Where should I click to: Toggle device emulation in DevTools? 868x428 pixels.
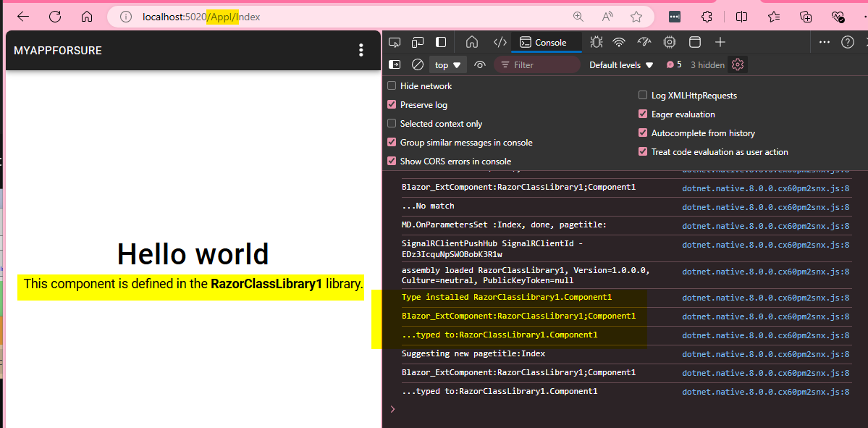(x=418, y=42)
